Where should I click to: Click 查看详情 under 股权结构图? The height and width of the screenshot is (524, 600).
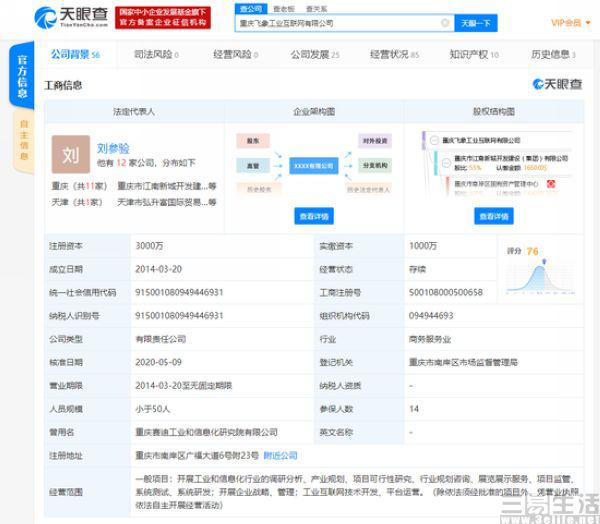coord(494,216)
